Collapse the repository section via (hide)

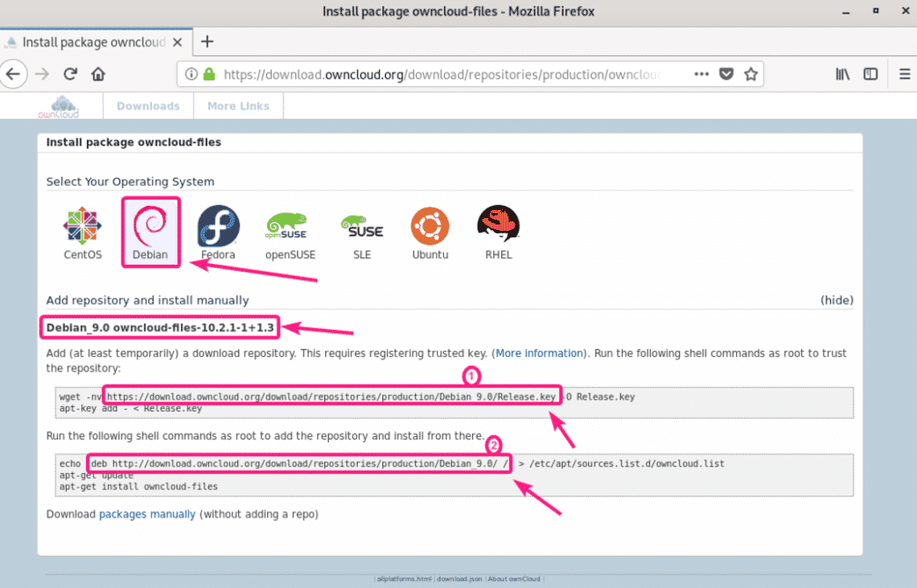click(837, 299)
